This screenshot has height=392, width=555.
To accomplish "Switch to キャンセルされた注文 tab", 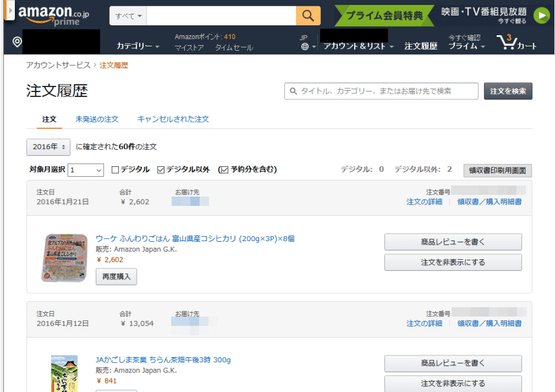I will pos(173,119).
